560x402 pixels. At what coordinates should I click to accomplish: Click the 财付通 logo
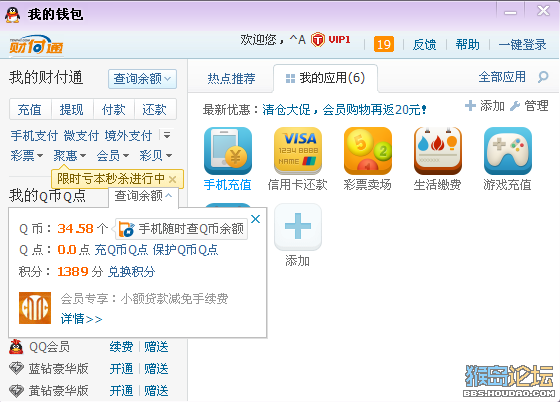click(36, 45)
